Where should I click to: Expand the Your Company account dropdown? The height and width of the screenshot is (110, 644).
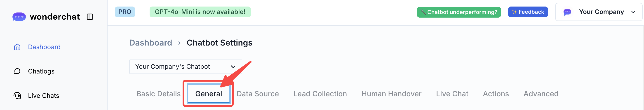coord(633,12)
